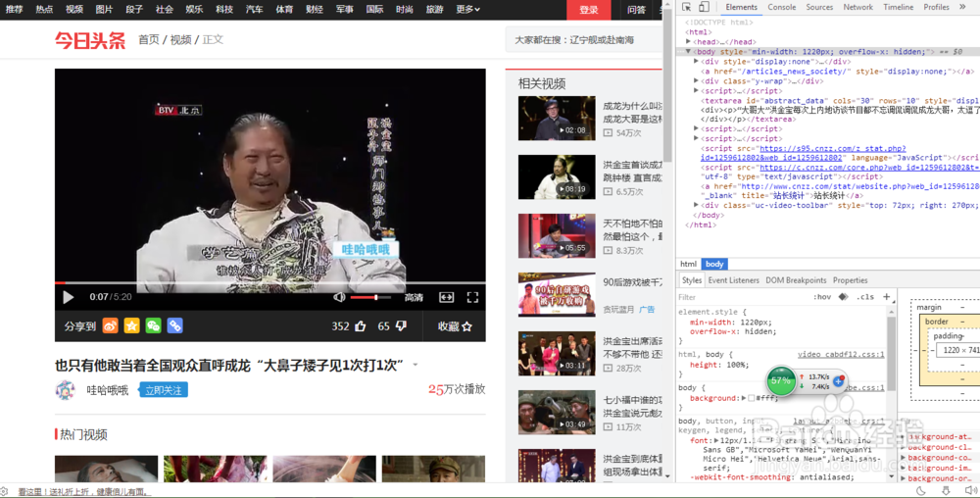Add new style rule with plus icon

[886, 297]
